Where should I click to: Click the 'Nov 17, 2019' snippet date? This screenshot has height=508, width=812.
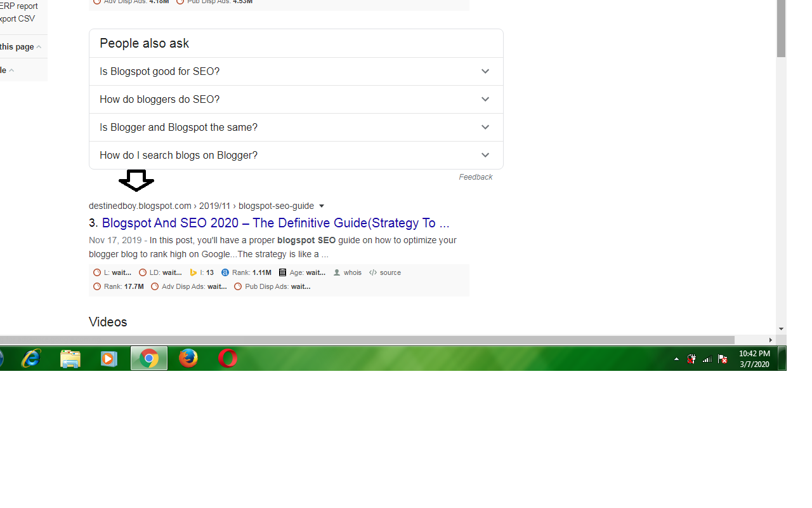tap(115, 240)
